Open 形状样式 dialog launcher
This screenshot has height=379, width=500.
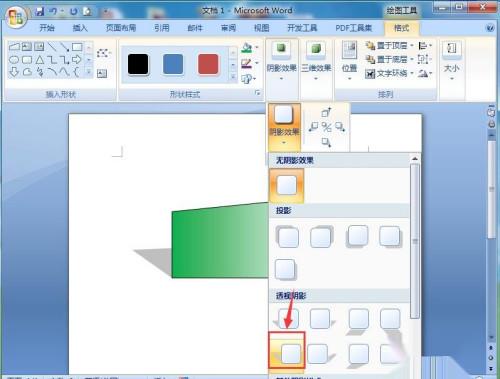tap(258, 93)
